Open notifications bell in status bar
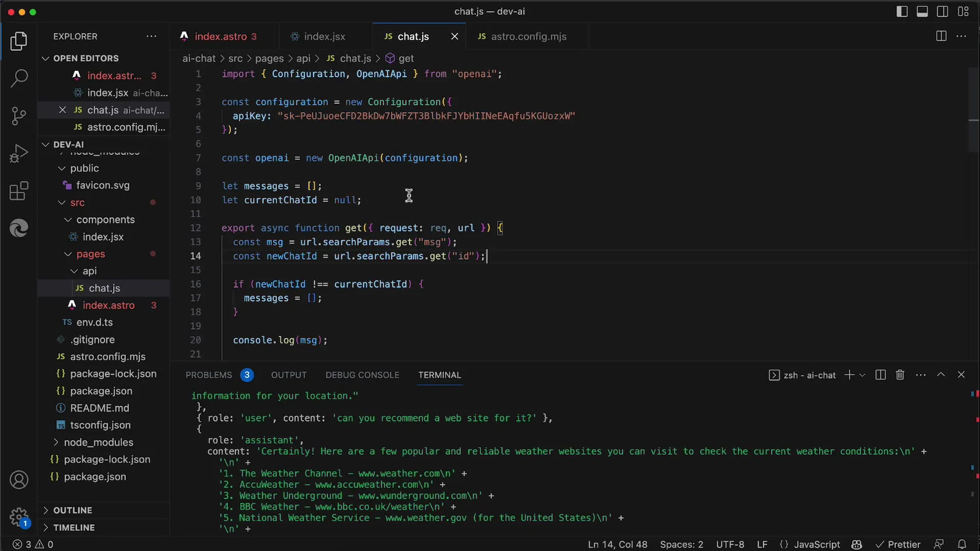The width and height of the screenshot is (980, 551). coord(962,544)
